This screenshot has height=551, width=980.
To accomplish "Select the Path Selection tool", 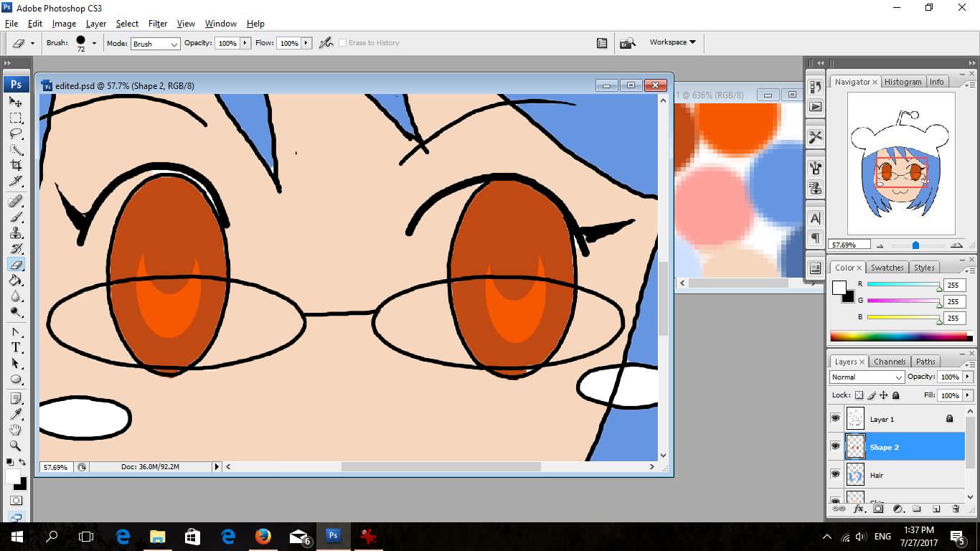I will [16, 364].
